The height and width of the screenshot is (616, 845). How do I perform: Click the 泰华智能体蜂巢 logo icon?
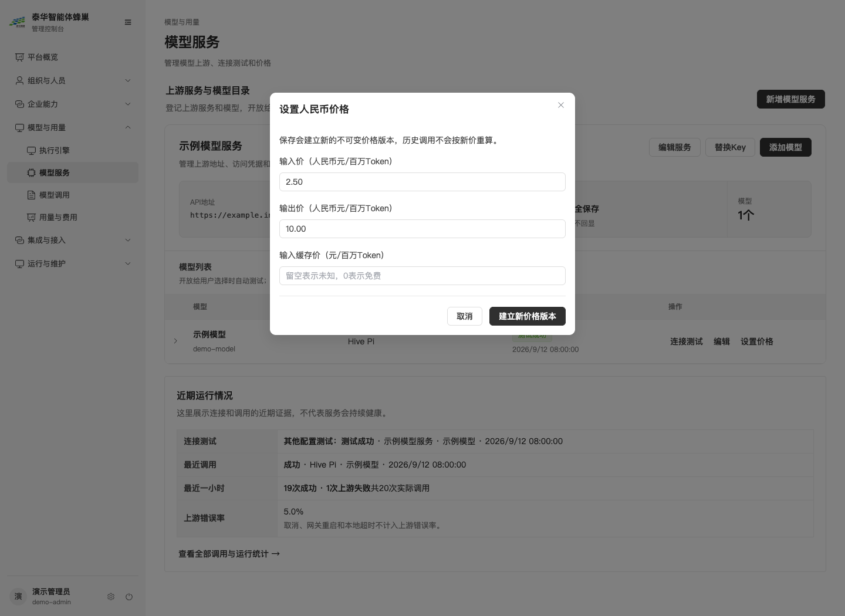[x=18, y=22]
